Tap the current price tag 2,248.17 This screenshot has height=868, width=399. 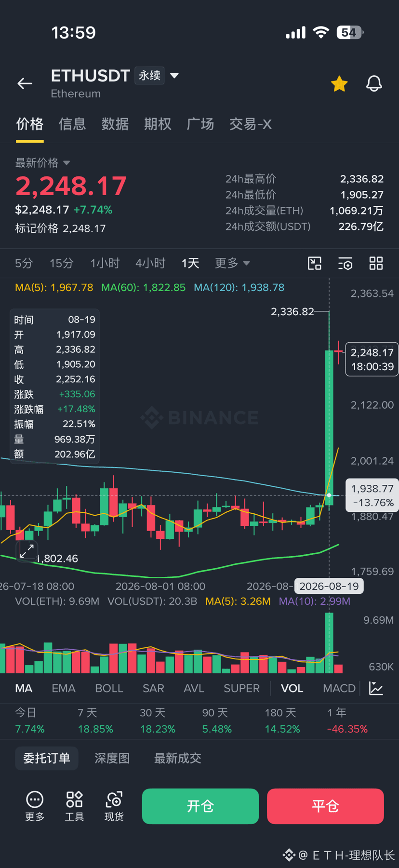pos(372,360)
